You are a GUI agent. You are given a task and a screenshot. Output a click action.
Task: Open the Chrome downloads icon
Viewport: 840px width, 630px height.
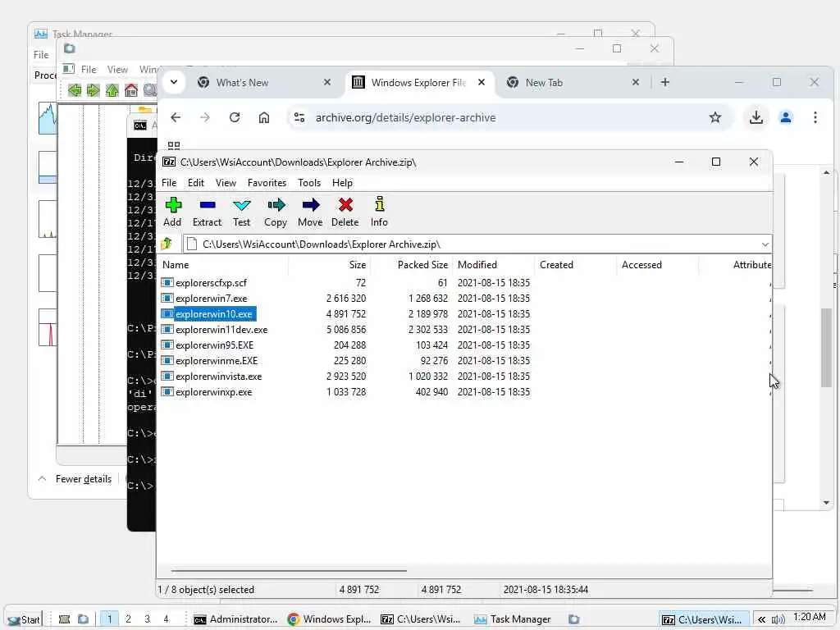756,117
